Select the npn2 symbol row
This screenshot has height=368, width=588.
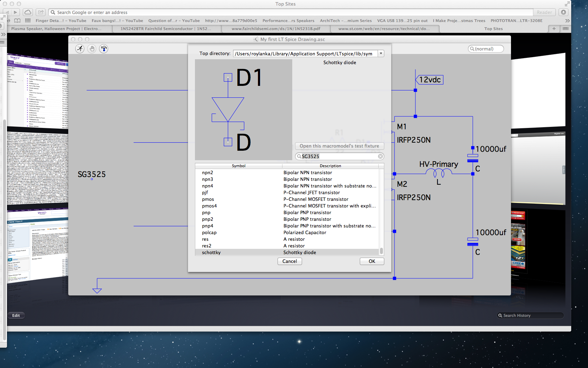(x=287, y=172)
